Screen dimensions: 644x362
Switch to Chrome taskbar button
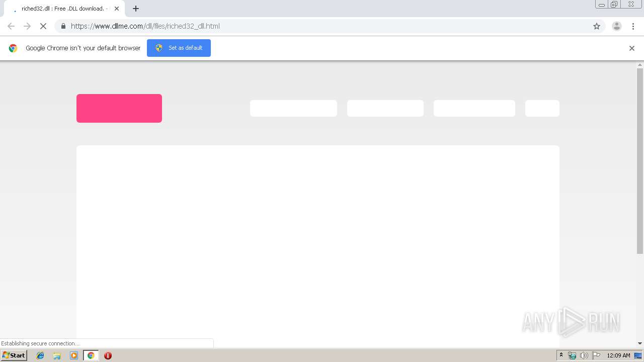pos(91,355)
